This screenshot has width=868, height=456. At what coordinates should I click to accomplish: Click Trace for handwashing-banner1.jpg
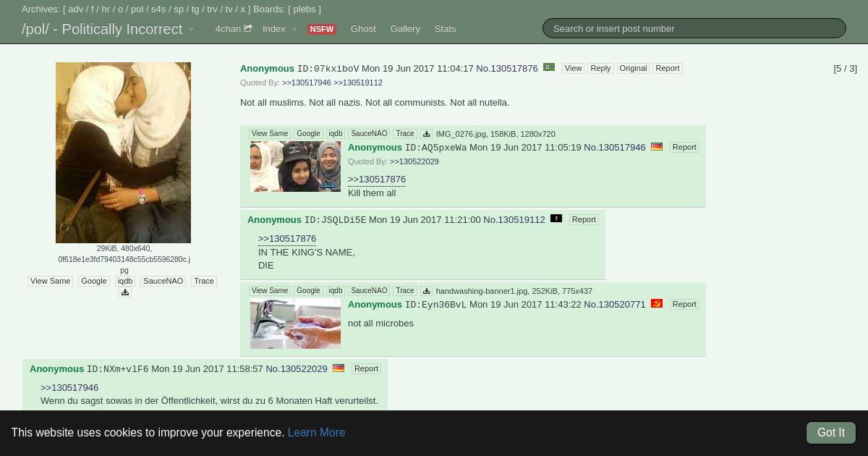[405, 291]
